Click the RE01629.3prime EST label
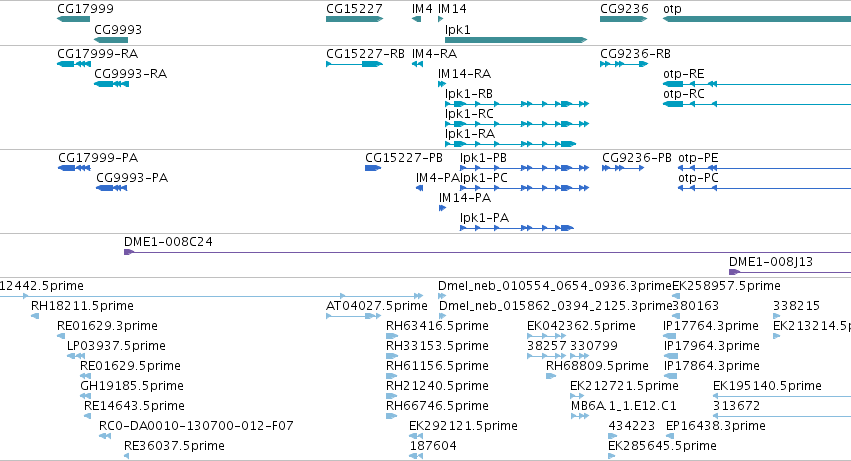 (107, 326)
